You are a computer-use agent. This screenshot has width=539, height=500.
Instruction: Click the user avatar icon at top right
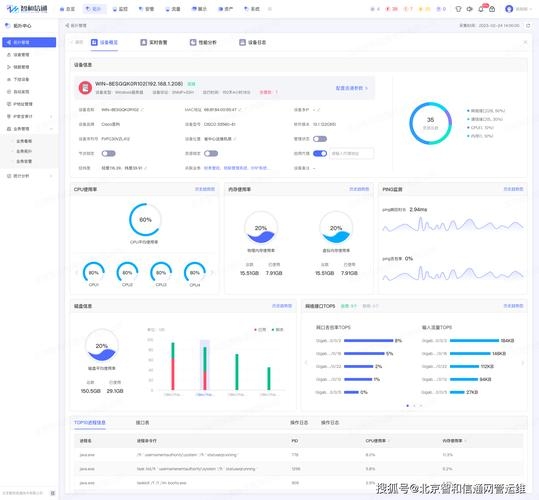(509, 9)
